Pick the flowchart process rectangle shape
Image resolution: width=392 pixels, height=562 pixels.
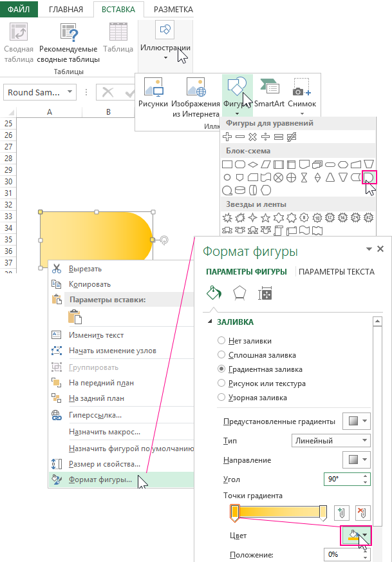point(227,164)
